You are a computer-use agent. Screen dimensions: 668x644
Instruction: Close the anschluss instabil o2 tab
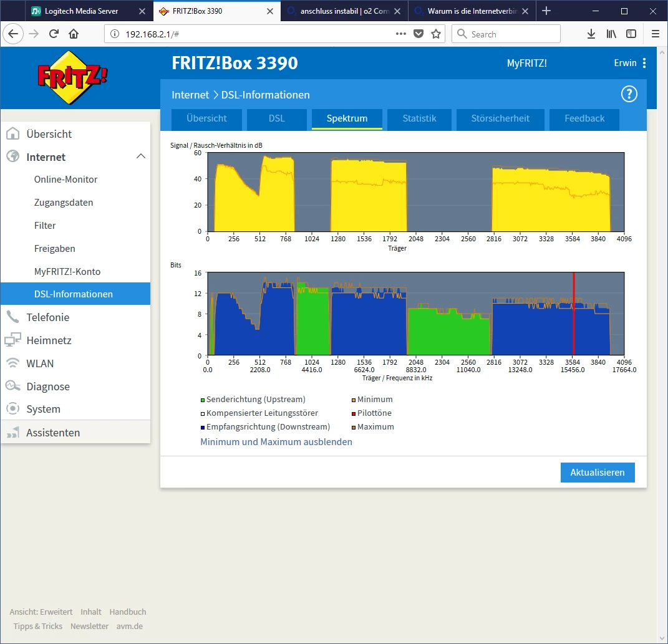pyautogui.click(x=397, y=11)
